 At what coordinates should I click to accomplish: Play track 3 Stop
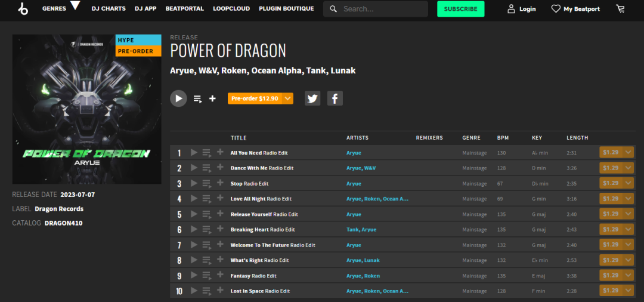tap(194, 184)
